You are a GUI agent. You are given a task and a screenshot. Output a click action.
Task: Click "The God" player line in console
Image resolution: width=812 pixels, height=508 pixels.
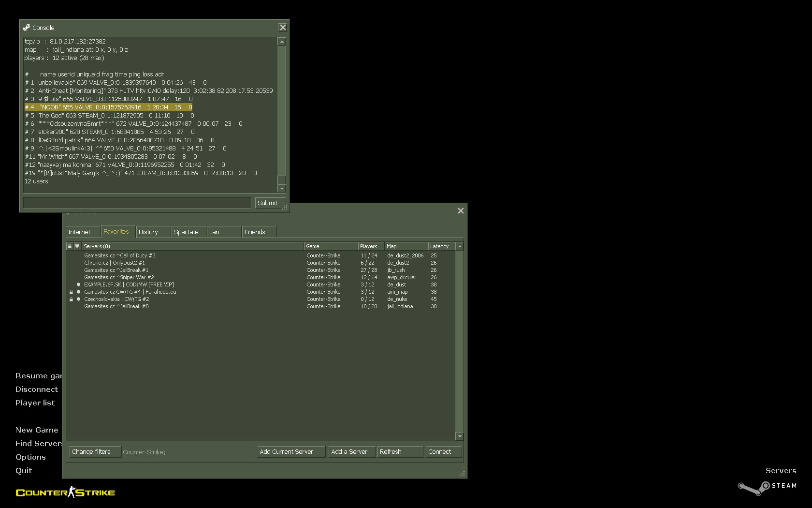pos(109,116)
